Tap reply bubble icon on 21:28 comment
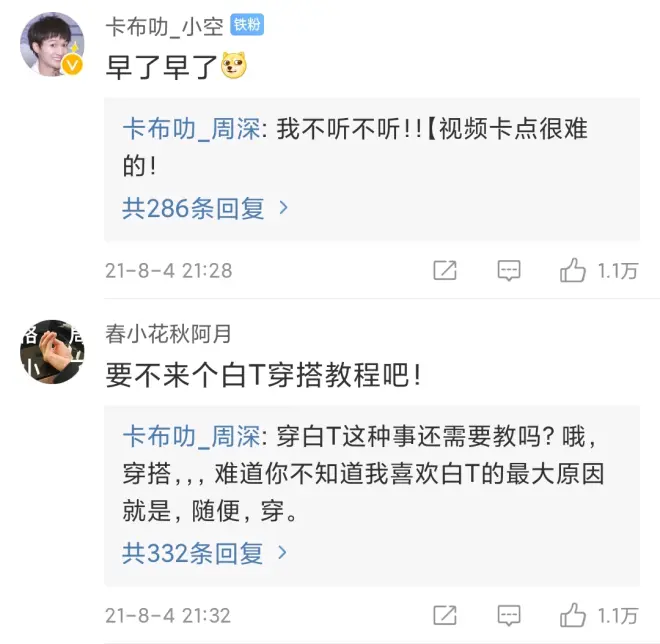Viewport: 660px width, 644px height. pos(509,270)
